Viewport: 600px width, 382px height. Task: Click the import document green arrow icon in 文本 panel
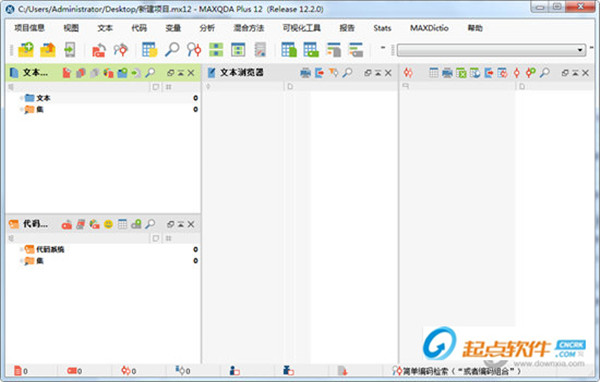coord(136,73)
